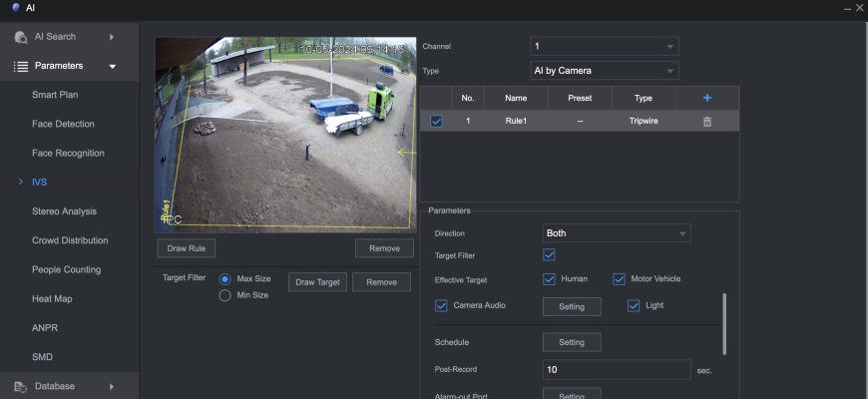868x399 pixels.
Task: Open the Channel dropdown
Action: (604, 46)
